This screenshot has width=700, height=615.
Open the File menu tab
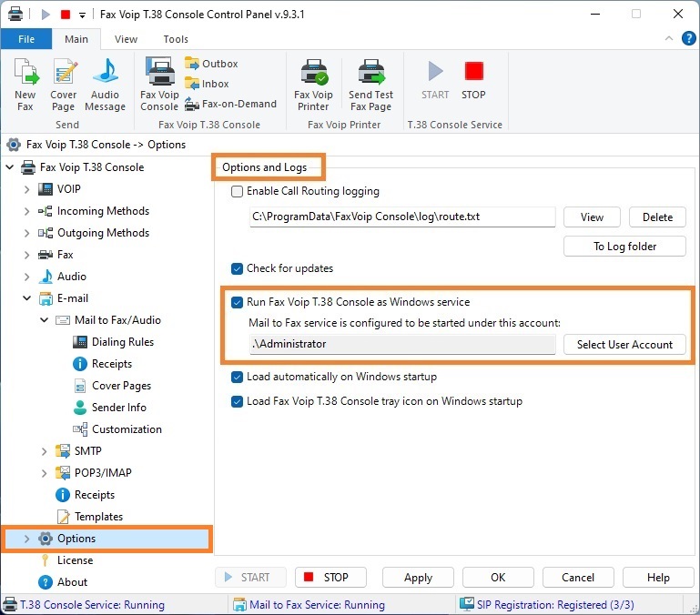click(26, 39)
